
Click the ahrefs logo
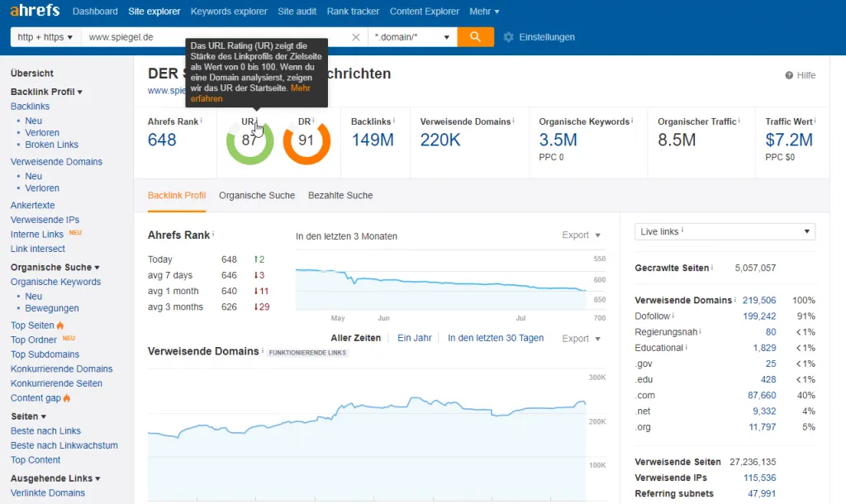[x=35, y=10]
